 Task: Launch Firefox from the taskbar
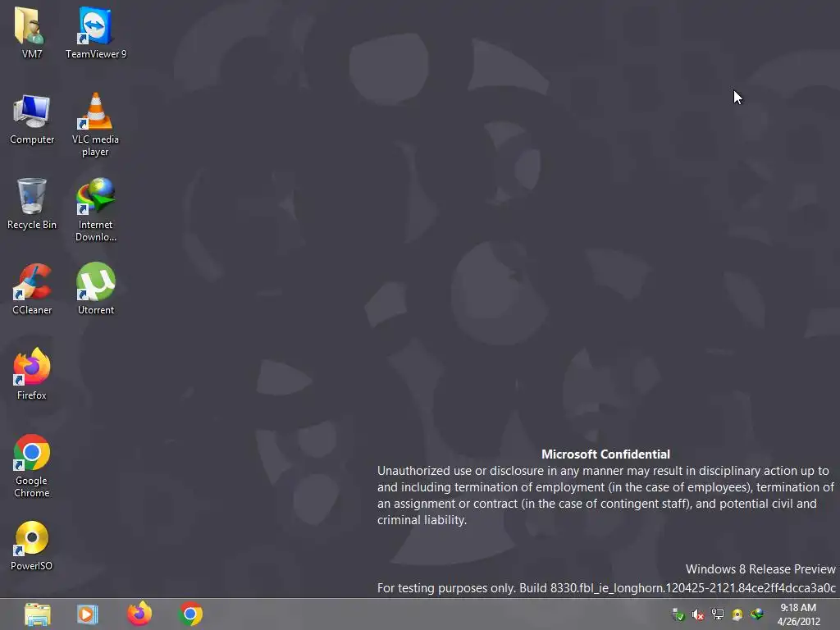tap(139, 614)
